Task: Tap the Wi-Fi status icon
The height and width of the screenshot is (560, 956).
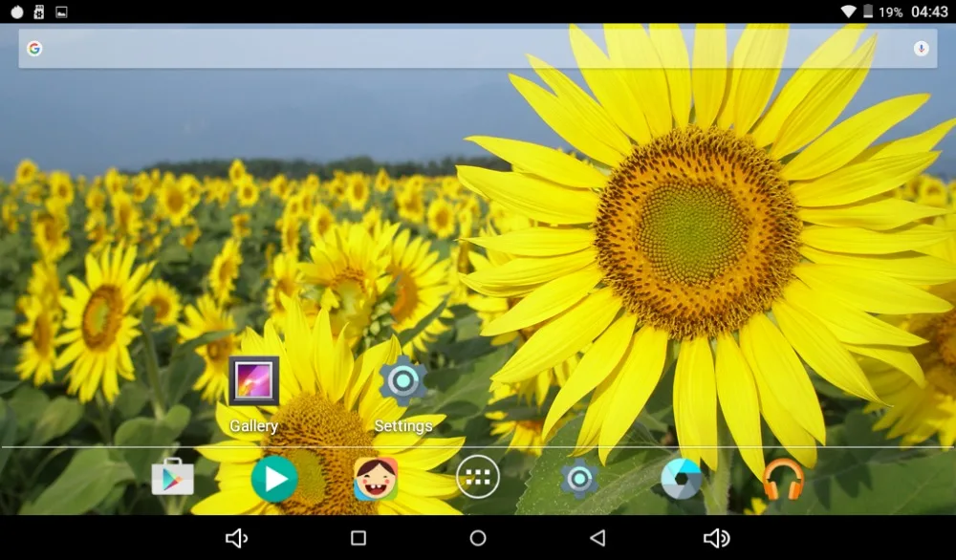Action: tap(848, 11)
